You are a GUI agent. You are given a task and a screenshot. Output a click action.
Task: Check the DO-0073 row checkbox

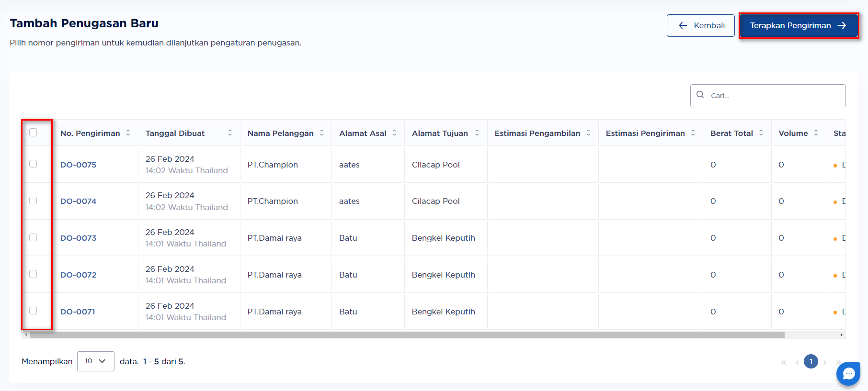point(33,237)
